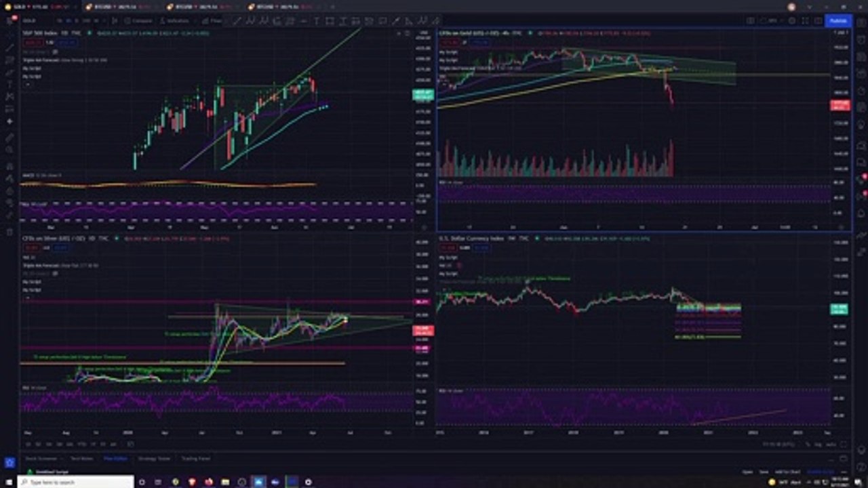Select the crosshair cursor tool
Viewport: 868px width, 488px height.
[9, 35]
